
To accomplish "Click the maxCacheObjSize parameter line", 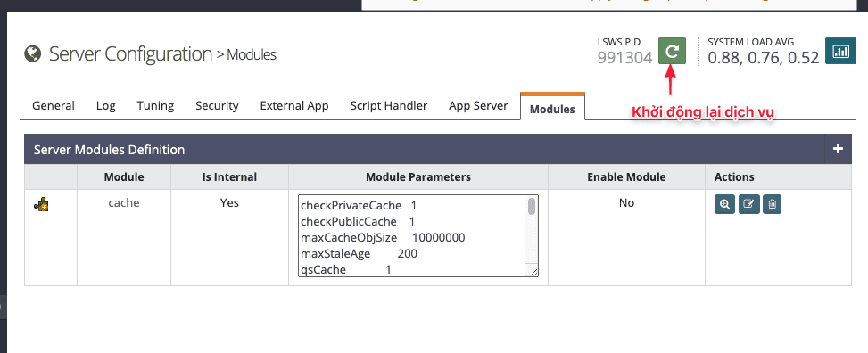I will pos(383,238).
